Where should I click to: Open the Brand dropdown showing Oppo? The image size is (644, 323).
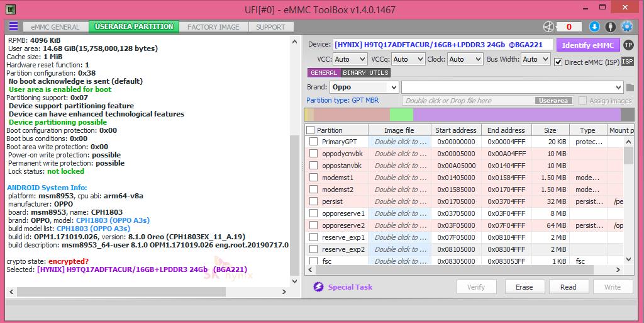(x=364, y=87)
